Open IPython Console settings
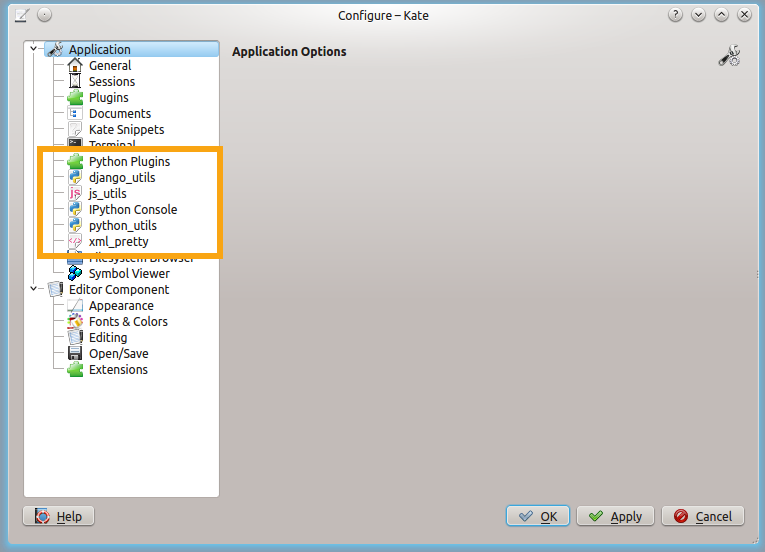Viewport: 765px width, 552px height. (133, 210)
